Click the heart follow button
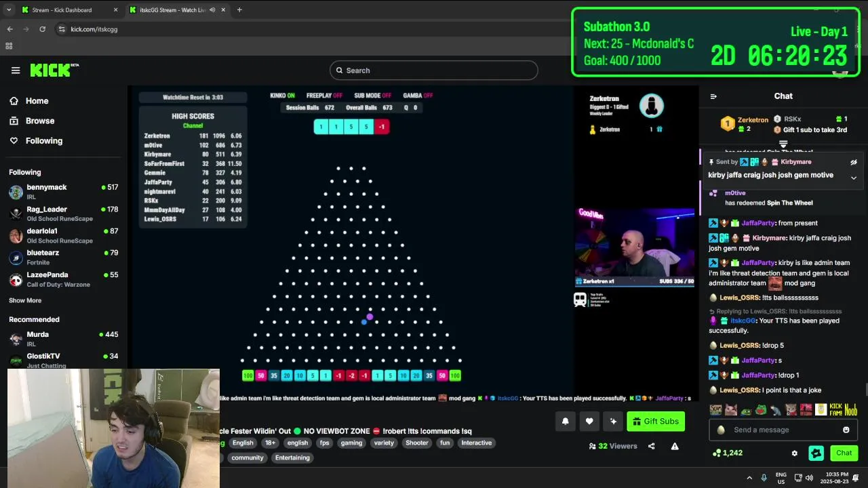Image resolution: width=868 pixels, height=488 pixels. coord(589,422)
